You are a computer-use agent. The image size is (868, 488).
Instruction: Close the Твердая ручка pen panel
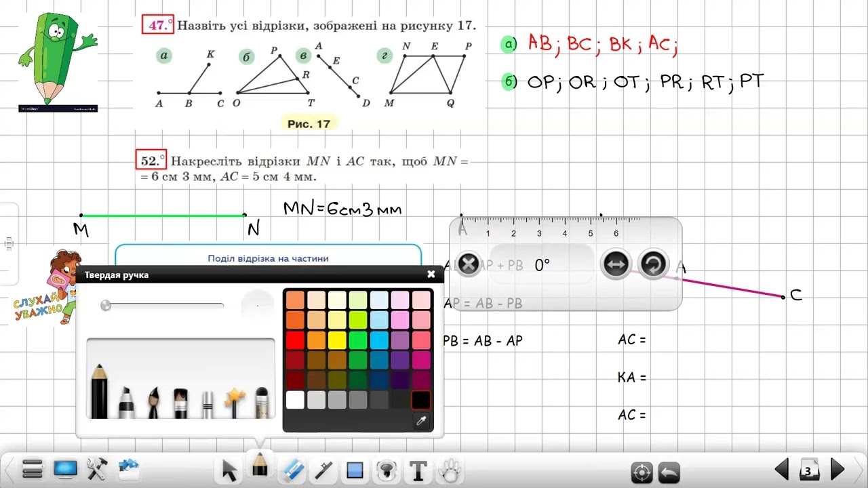click(431, 274)
